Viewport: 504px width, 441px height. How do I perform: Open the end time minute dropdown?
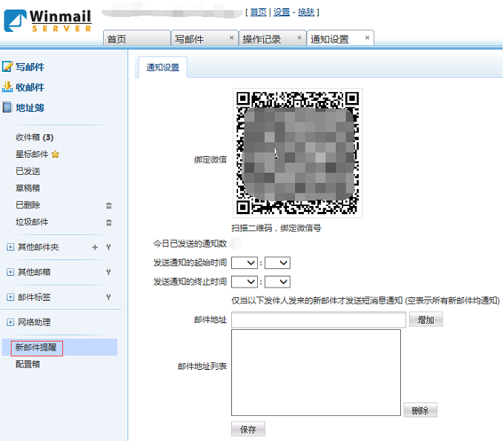point(277,282)
